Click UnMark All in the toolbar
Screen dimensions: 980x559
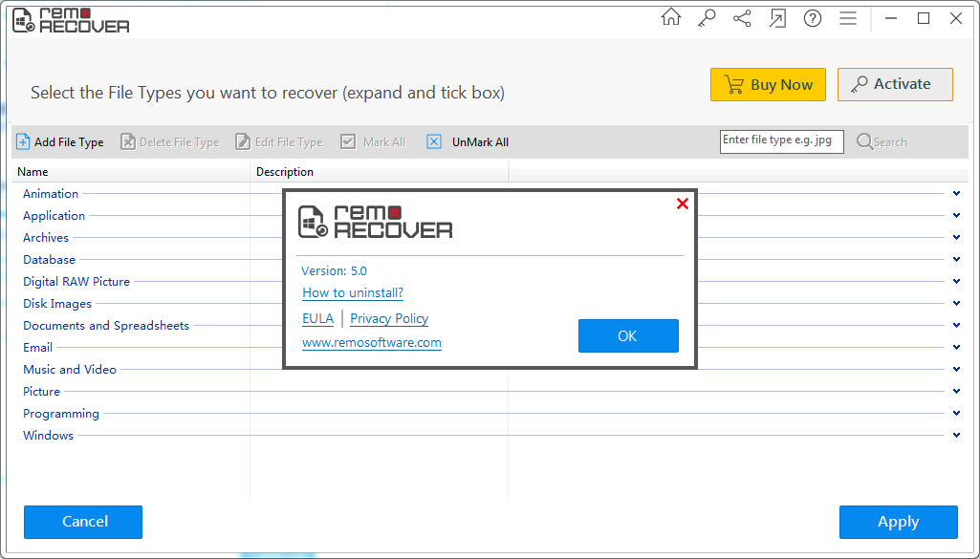tap(468, 141)
